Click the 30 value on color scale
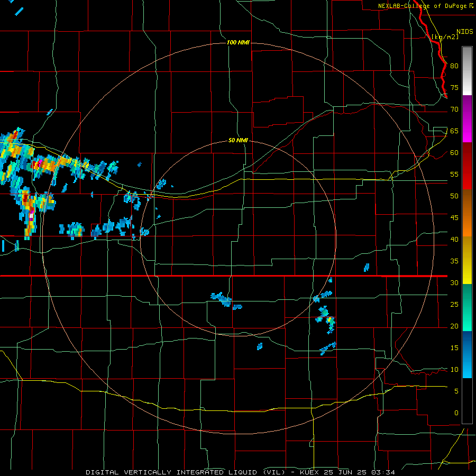The width and height of the screenshot is (476, 476). click(x=454, y=282)
